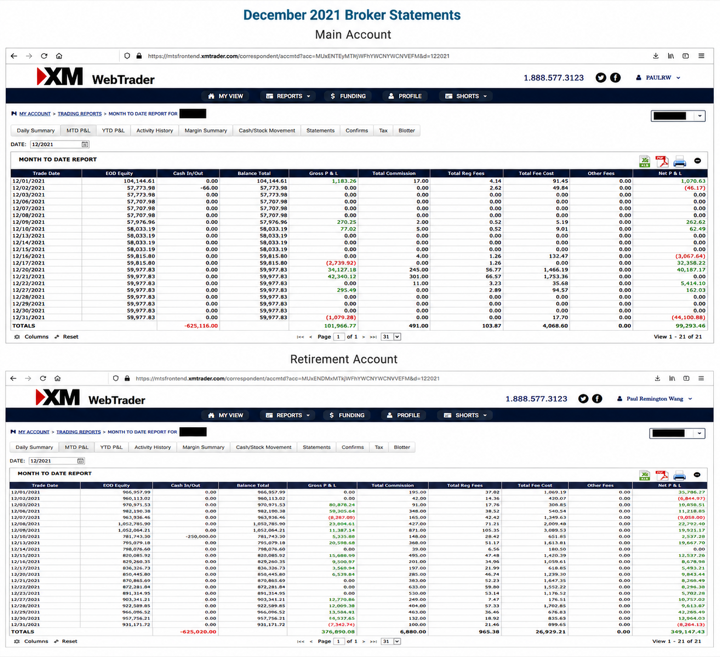Expand PAULRW user menu
Image resolution: width=720 pixels, height=657 pixels.
(x=658, y=78)
